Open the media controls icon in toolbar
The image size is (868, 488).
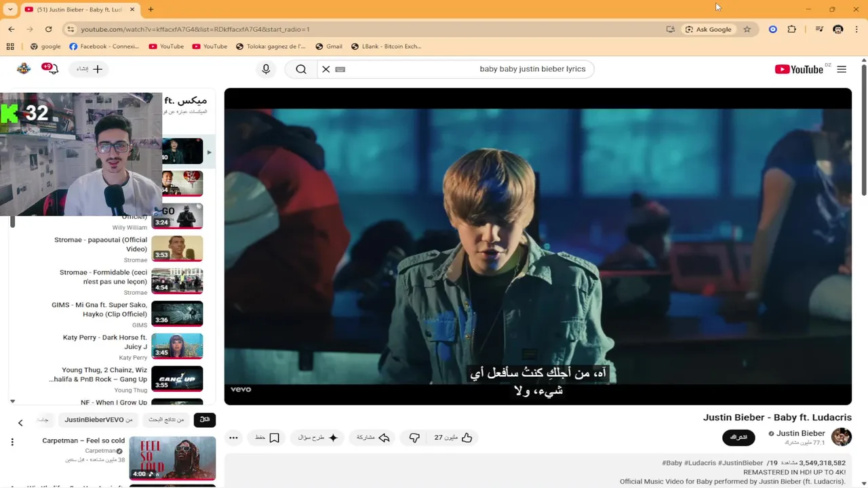[x=819, y=29]
